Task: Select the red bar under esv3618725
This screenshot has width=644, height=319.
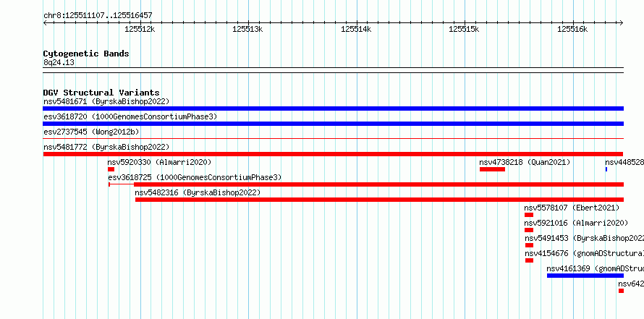Action: tap(366, 184)
